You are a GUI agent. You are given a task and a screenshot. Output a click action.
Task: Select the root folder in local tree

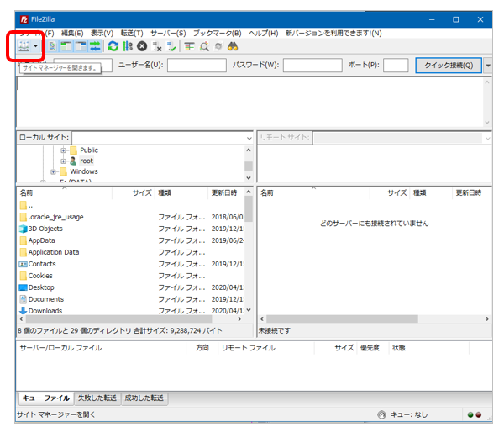(x=87, y=161)
